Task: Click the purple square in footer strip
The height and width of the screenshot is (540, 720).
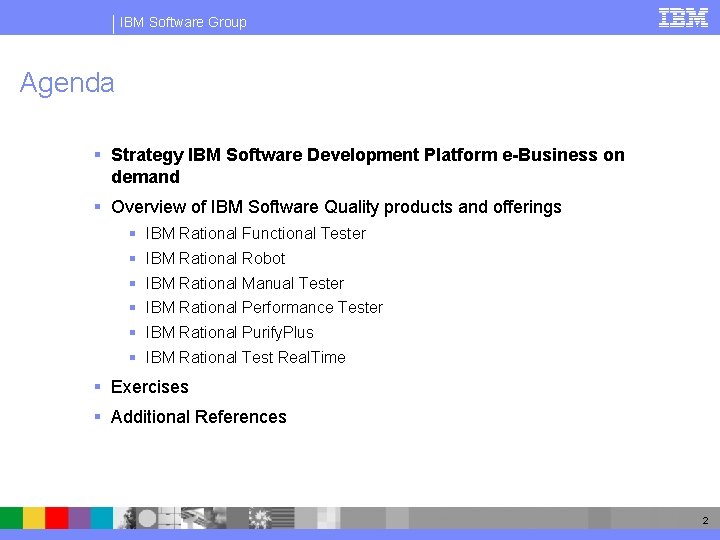Action: coord(79,518)
